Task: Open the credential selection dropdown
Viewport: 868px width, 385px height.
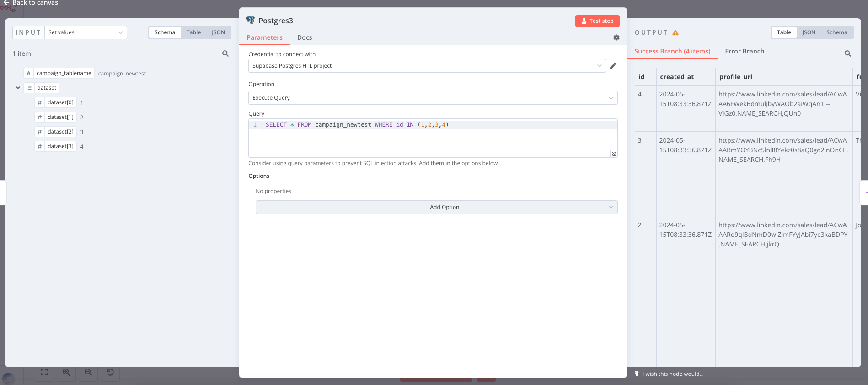Action: coord(427,66)
